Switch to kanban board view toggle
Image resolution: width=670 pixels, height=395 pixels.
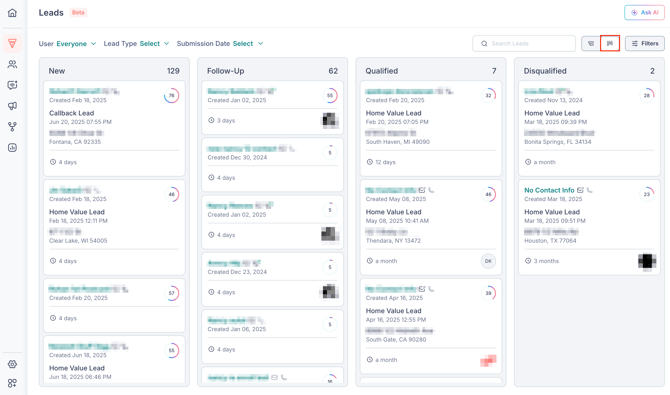pyautogui.click(x=610, y=43)
